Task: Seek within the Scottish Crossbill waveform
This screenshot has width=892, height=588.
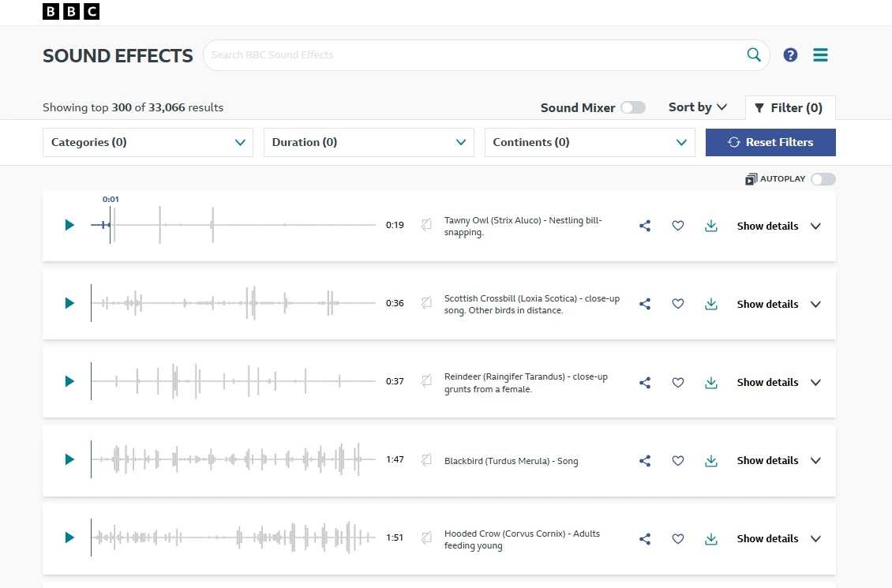Action: [x=233, y=302]
